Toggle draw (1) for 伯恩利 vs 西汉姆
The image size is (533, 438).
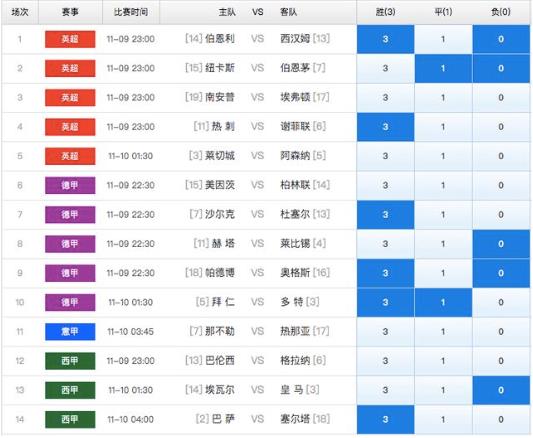[x=443, y=39]
